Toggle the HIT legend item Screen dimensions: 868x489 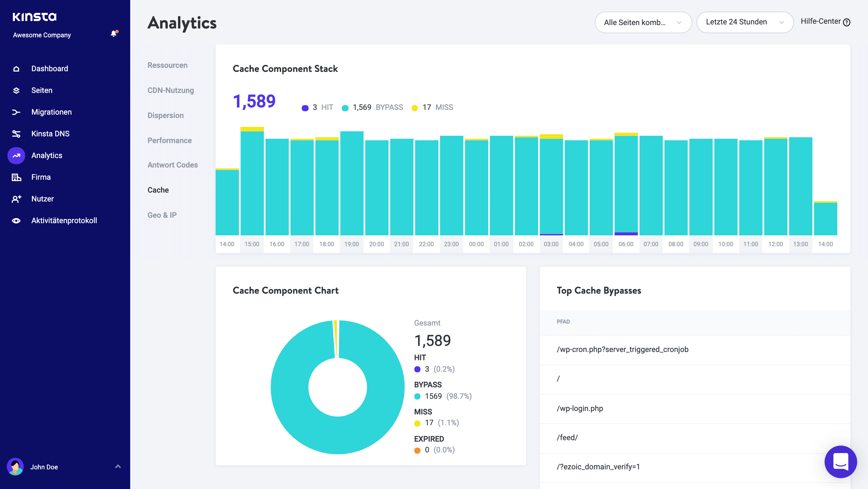(x=318, y=107)
